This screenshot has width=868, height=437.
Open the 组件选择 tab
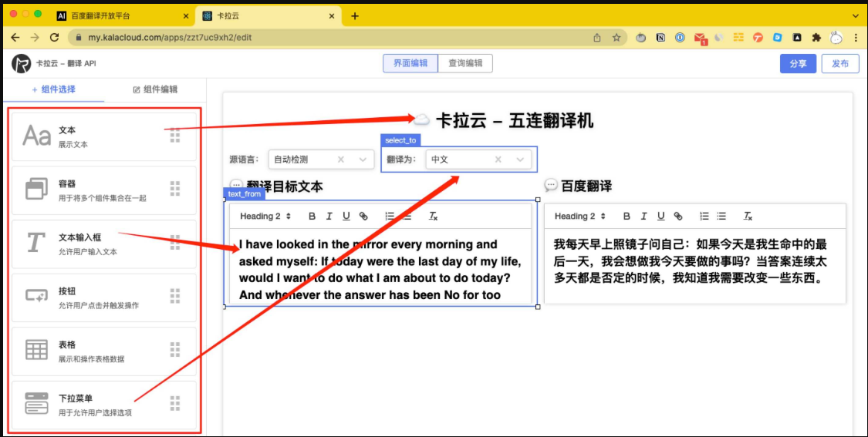point(54,89)
